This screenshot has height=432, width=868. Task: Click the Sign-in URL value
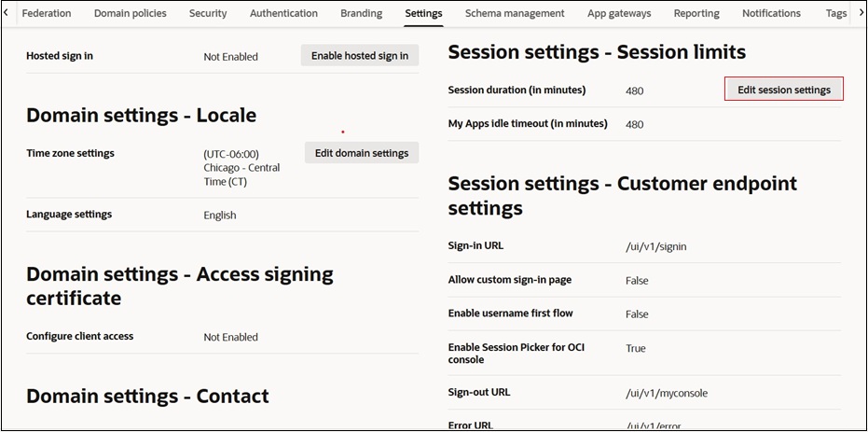click(656, 246)
